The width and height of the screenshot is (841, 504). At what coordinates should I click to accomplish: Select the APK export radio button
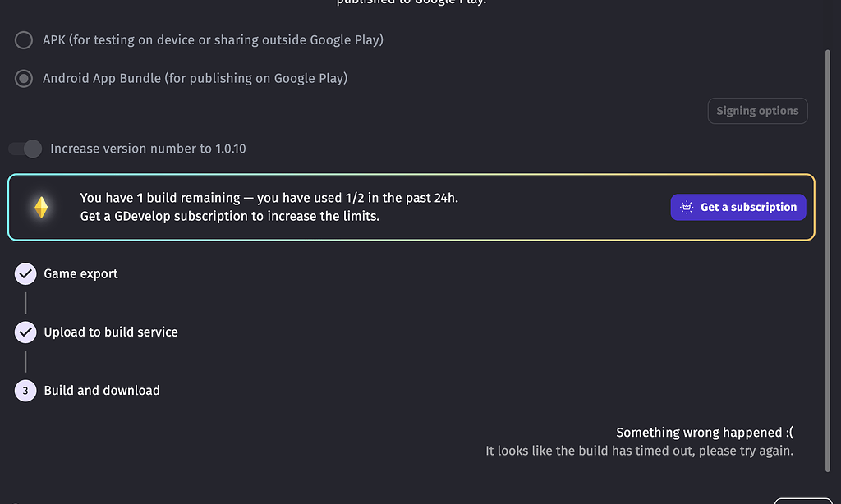23,39
